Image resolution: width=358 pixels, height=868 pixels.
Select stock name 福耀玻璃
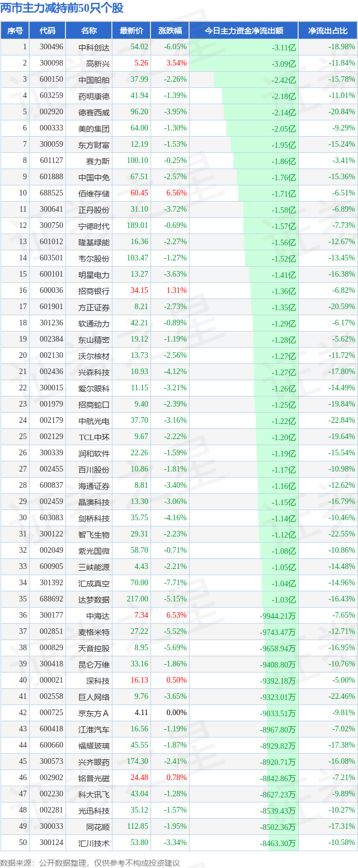click(x=94, y=745)
